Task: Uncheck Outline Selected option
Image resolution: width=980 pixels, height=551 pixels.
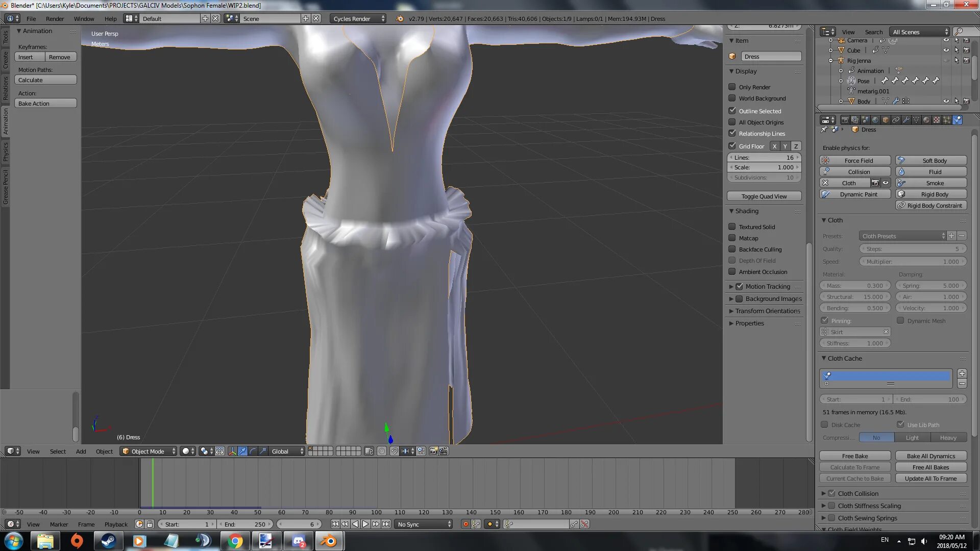Action: (x=732, y=111)
